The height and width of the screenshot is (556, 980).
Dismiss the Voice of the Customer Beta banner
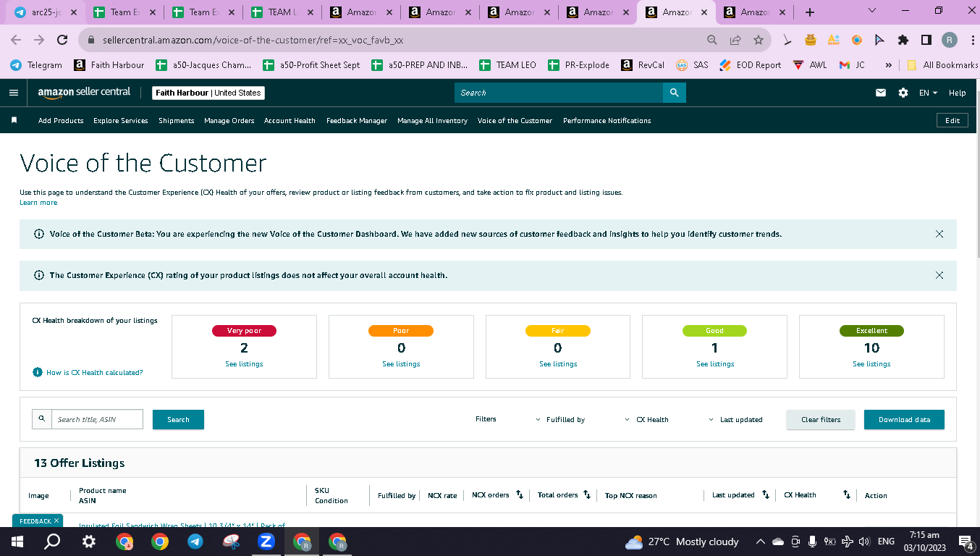pyautogui.click(x=939, y=234)
